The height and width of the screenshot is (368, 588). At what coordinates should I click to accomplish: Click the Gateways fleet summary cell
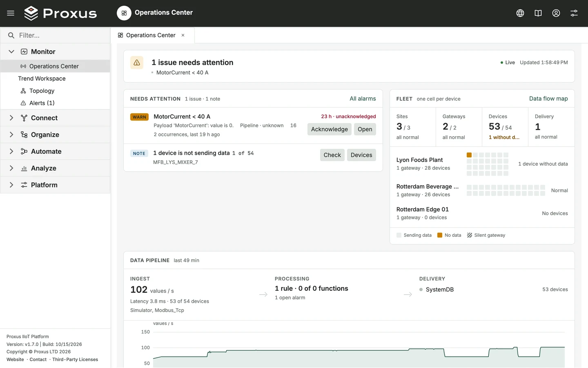point(459,127)
